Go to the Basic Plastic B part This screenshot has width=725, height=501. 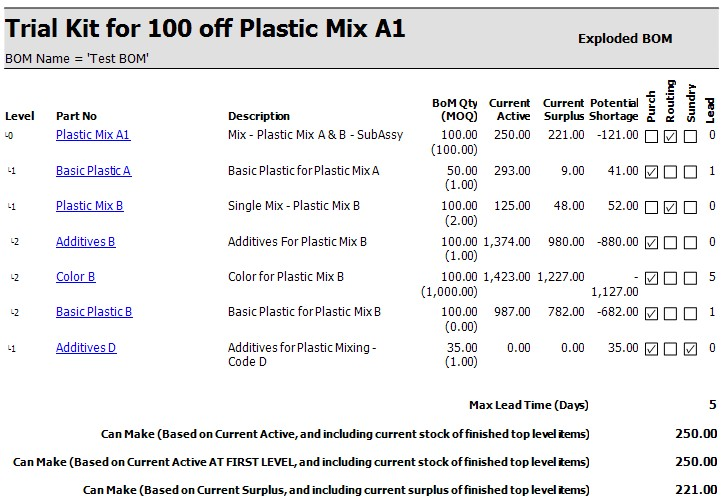tap(94, 312)
